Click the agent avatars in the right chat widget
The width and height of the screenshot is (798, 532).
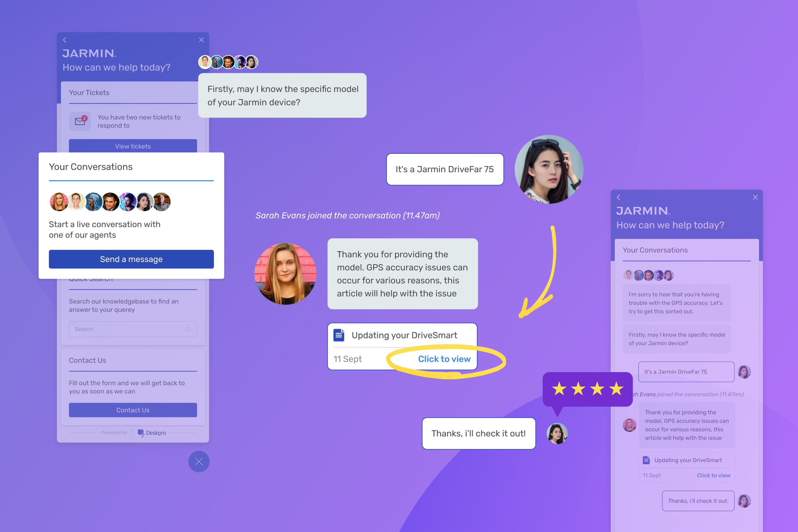(648, 275)
